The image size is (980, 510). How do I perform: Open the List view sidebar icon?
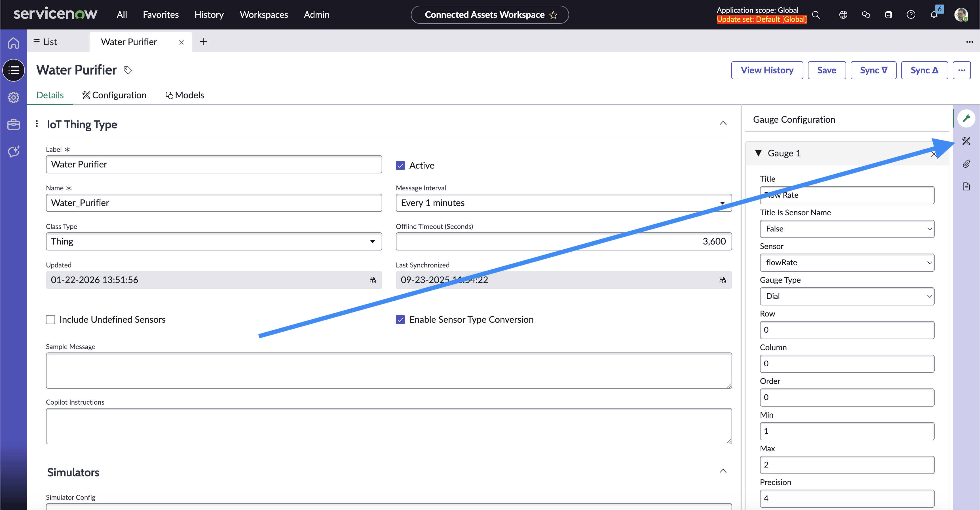tap(14, 70)
